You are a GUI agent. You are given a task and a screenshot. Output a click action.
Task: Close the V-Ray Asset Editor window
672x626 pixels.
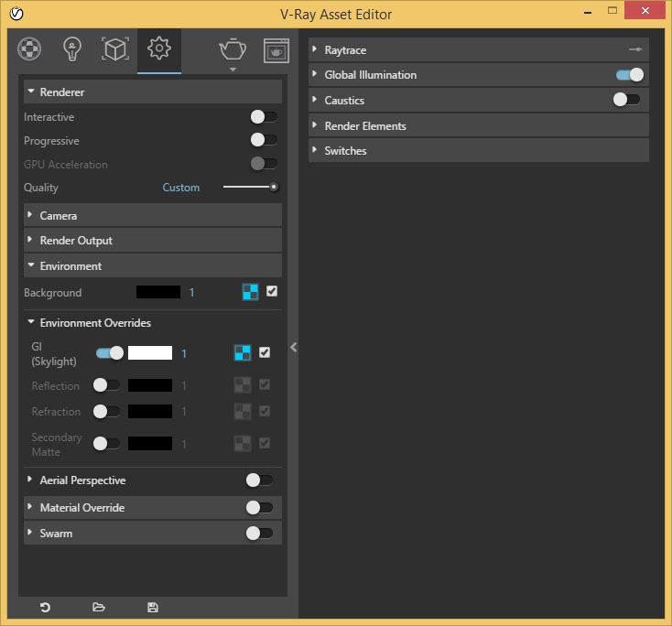coord(645,10)
